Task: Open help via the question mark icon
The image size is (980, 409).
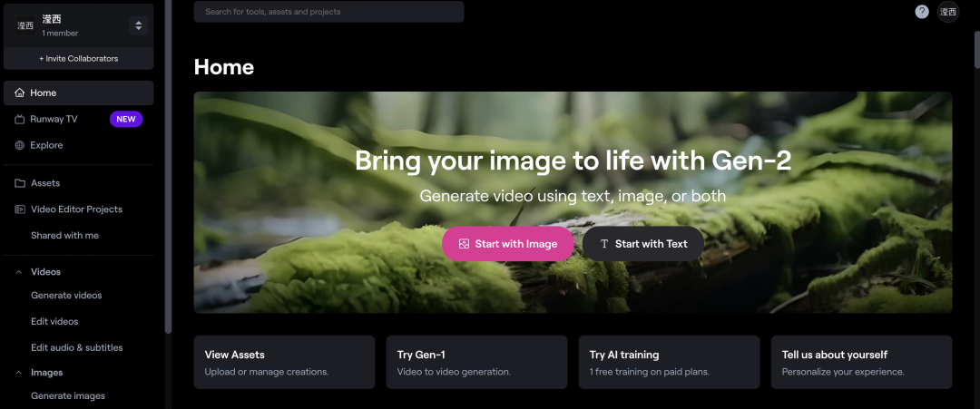Action: click(x=922, y=12)
